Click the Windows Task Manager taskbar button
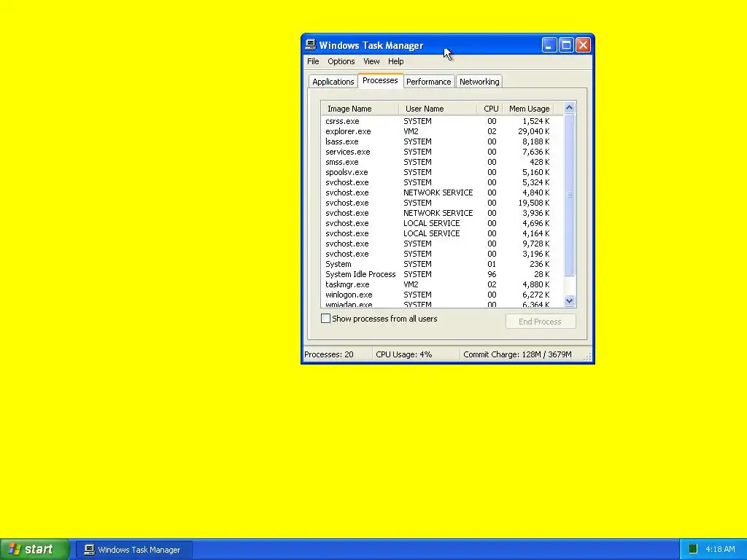The width and height of the screenshot is (747, 560). coord(134,550)
